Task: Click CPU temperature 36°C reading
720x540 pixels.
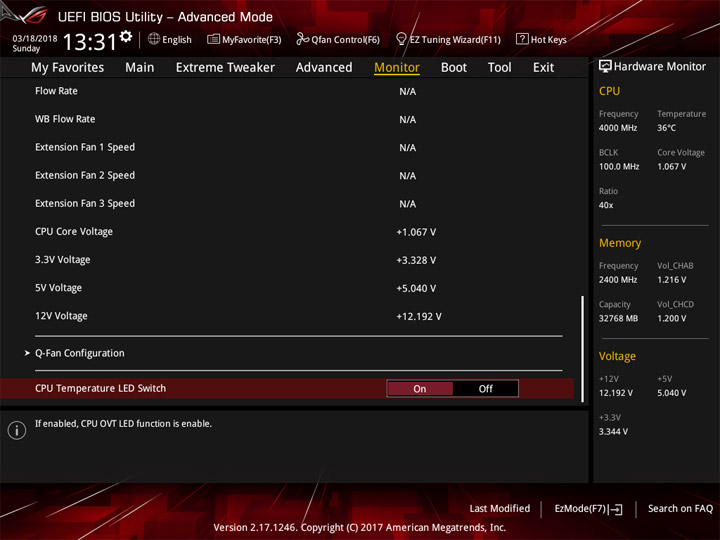Action: (x=666, y=128)
